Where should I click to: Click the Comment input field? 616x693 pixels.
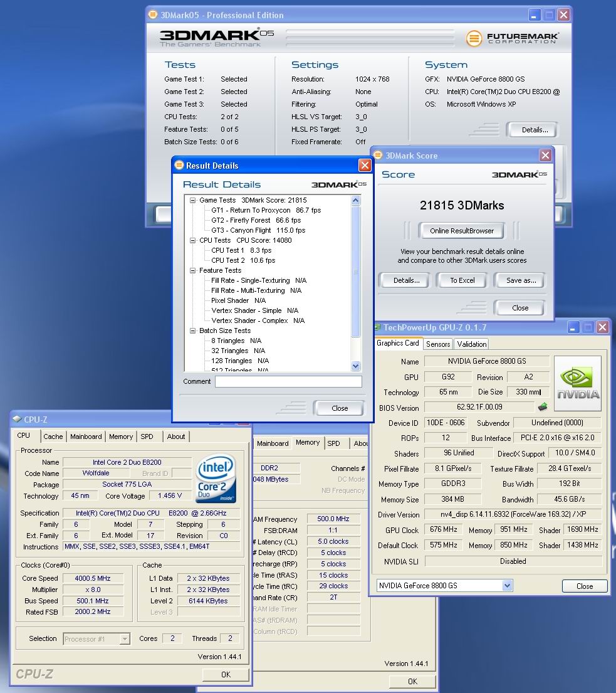point(288,381)
